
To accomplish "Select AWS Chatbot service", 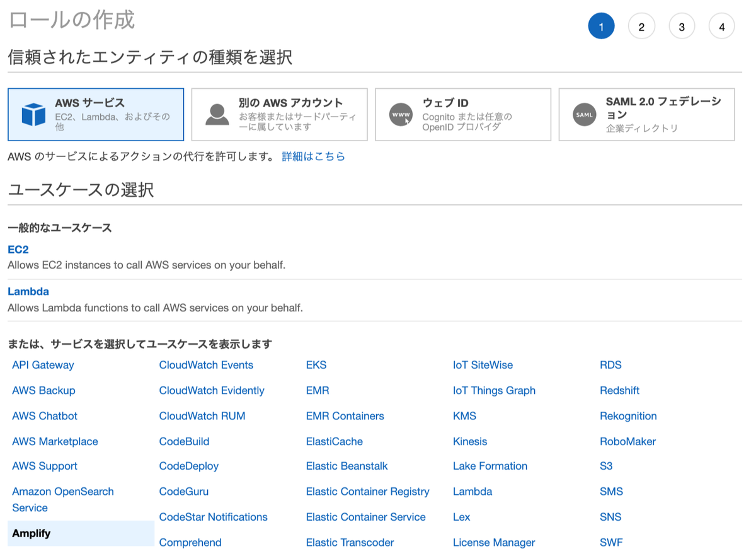I will tap(45, 416).
